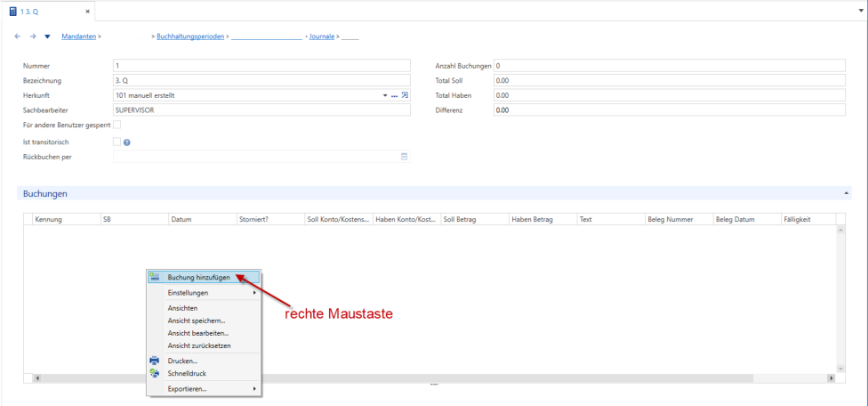Toggle 'Für andere Benutzer gesperrt' checkbox
868x406 pixels.
117,125
